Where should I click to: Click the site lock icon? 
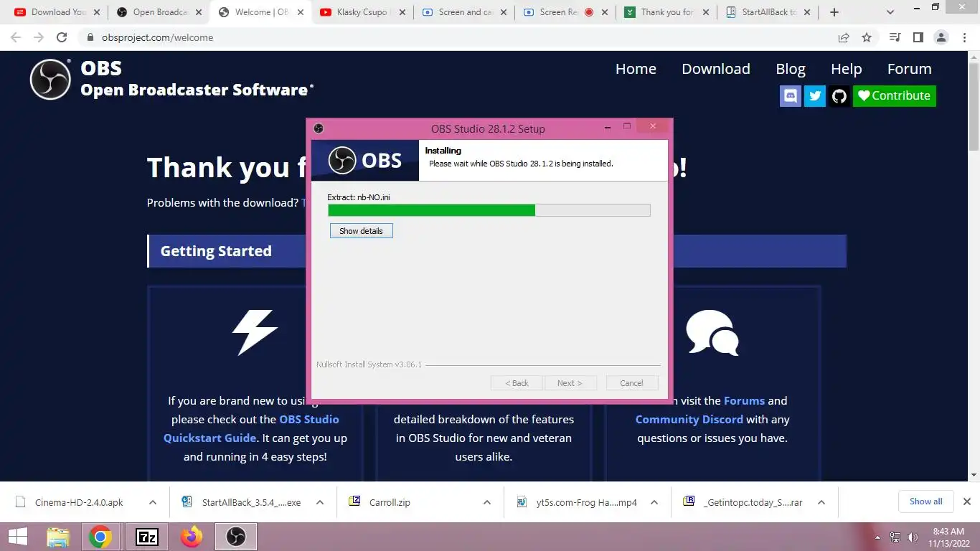coord(90,37)
